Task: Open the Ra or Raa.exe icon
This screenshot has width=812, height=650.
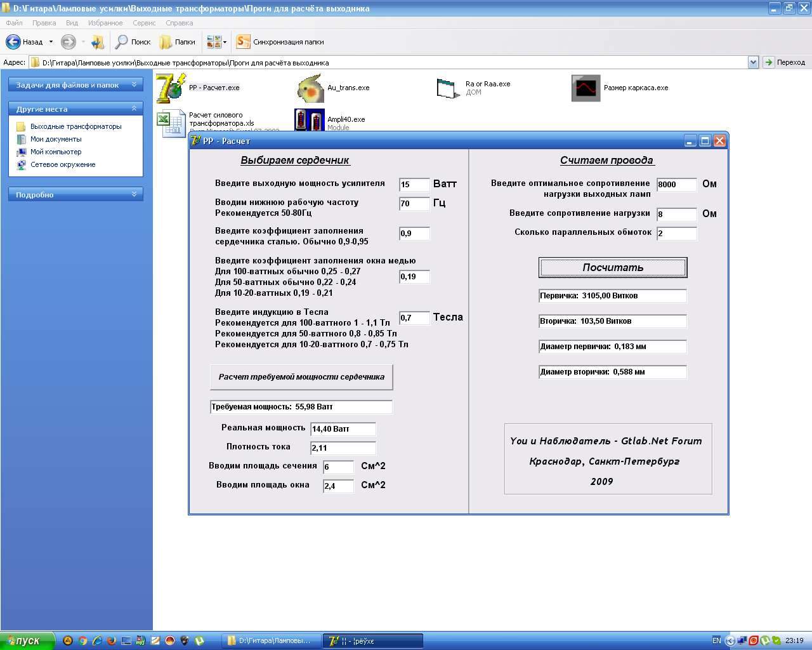Action: [448, 88]
